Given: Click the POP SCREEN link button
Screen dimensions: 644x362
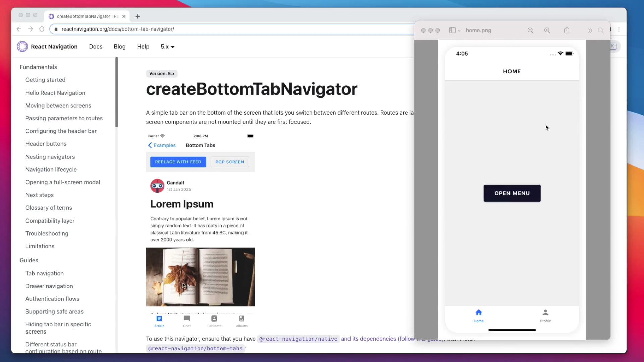Looking at the screenshot, I should click(x=229, y=161).
